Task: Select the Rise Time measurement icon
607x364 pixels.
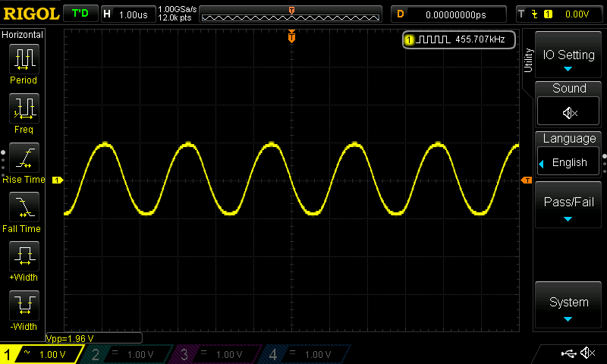Action: pyautogui.click(x=24, y=158)
